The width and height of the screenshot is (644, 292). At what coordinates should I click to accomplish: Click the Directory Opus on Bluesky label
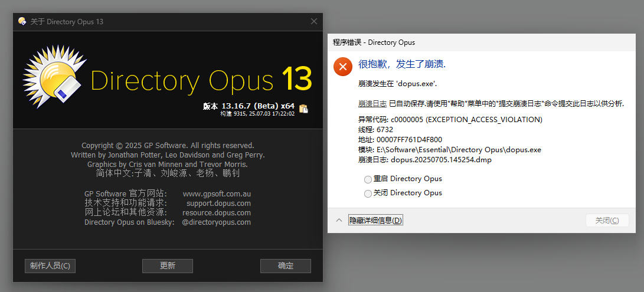coord(130,222)
